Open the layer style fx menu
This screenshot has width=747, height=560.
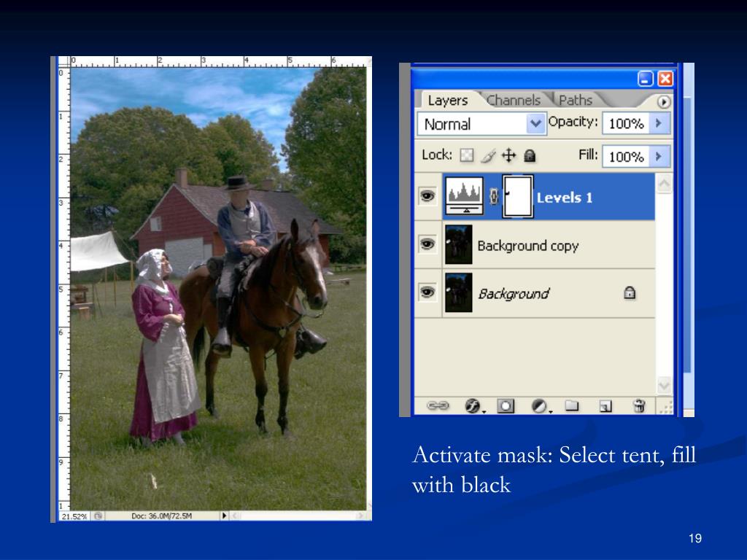point(473,405)
